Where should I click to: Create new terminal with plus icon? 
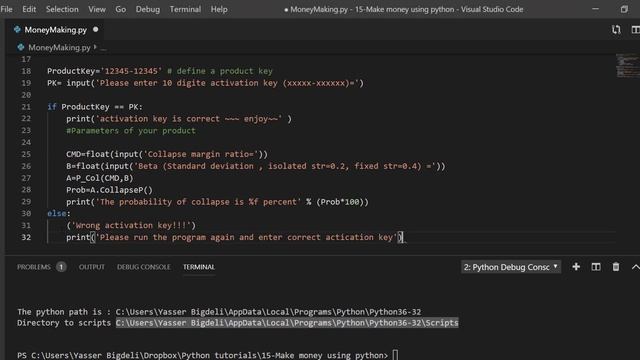(576, 267)
